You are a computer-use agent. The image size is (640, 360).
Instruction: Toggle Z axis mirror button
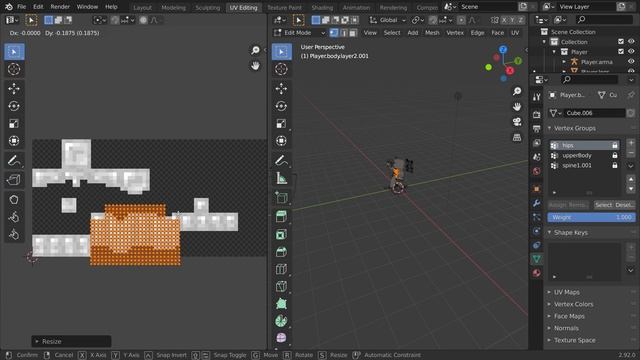click(521, 20)
